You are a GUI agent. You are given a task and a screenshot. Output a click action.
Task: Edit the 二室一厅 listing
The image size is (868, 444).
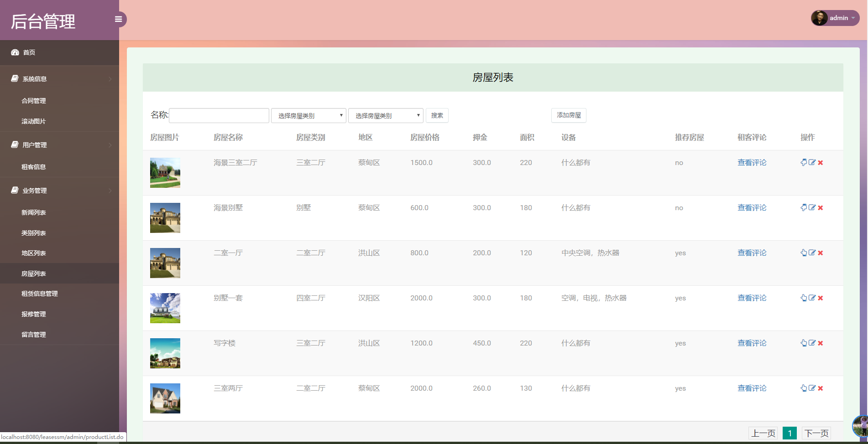point(812,253)
